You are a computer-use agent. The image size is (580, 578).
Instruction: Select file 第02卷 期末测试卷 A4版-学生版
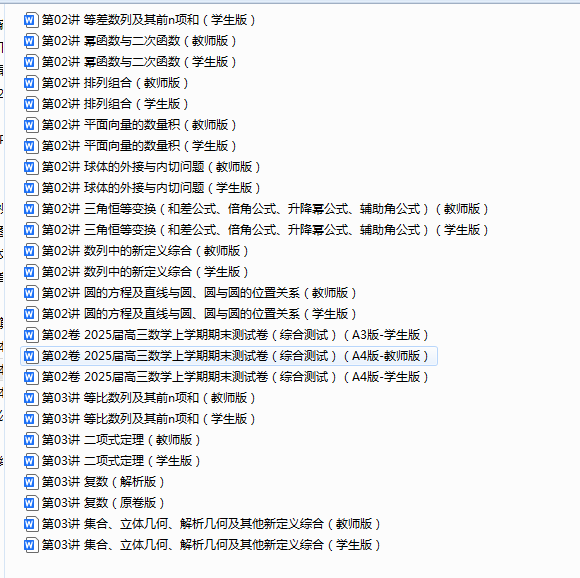(226, 377)
